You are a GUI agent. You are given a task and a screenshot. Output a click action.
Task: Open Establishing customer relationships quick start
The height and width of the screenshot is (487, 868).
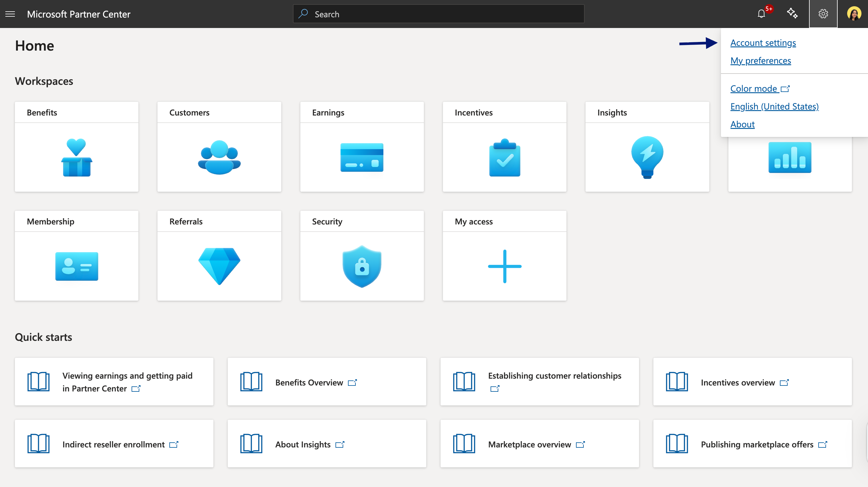pyautogui.click(x=540, y=382)
